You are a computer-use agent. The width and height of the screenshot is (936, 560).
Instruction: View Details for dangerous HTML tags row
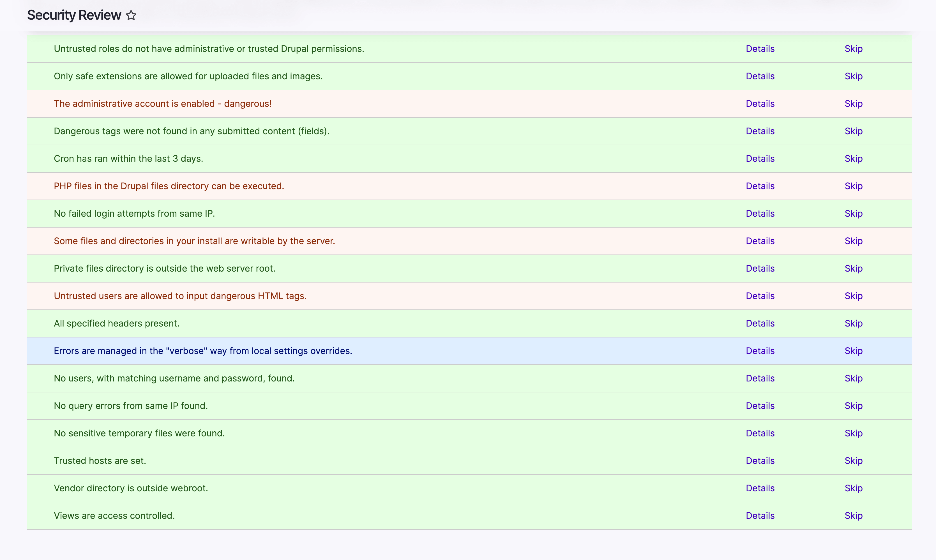click(x=759, y=295)
